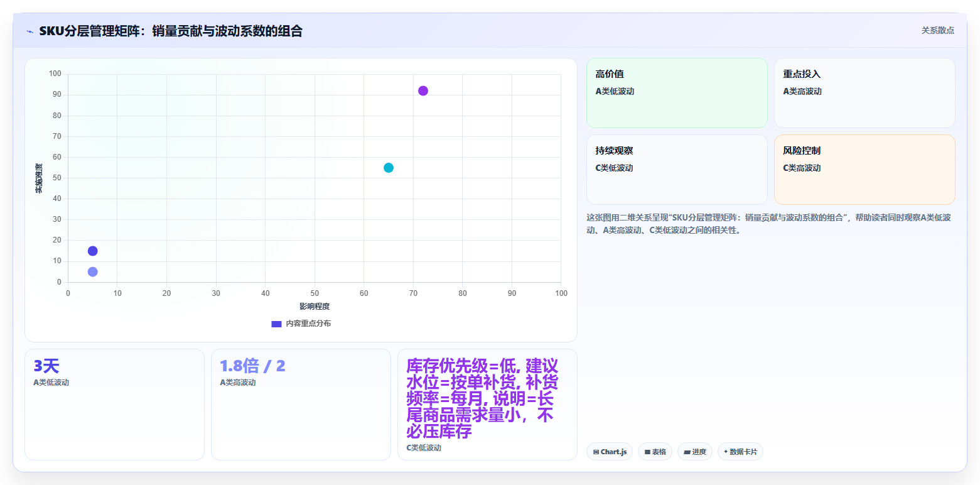Click A类低波动 label under 3天
The height and width of the screenshot is (485, 980).
tap(51, 383)
